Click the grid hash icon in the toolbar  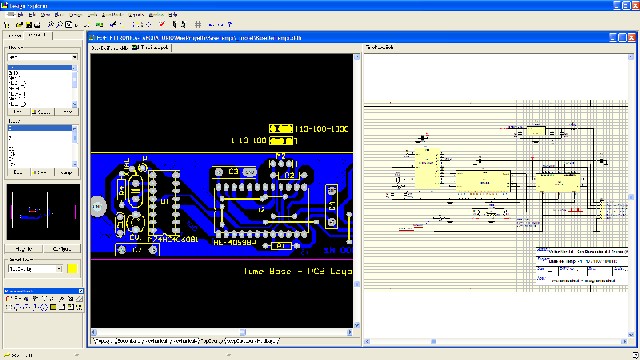(198, 24)
